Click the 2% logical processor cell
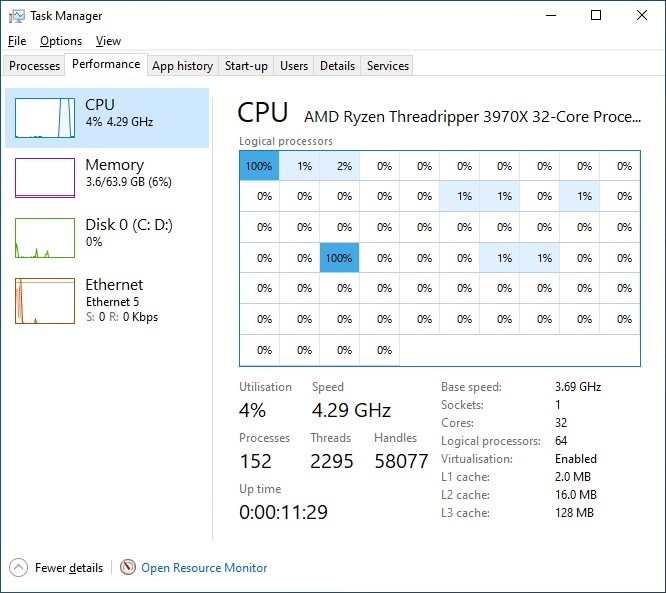The width and height of the screenshot is (666, 593). pyautogui.click(x=344, y=166)
